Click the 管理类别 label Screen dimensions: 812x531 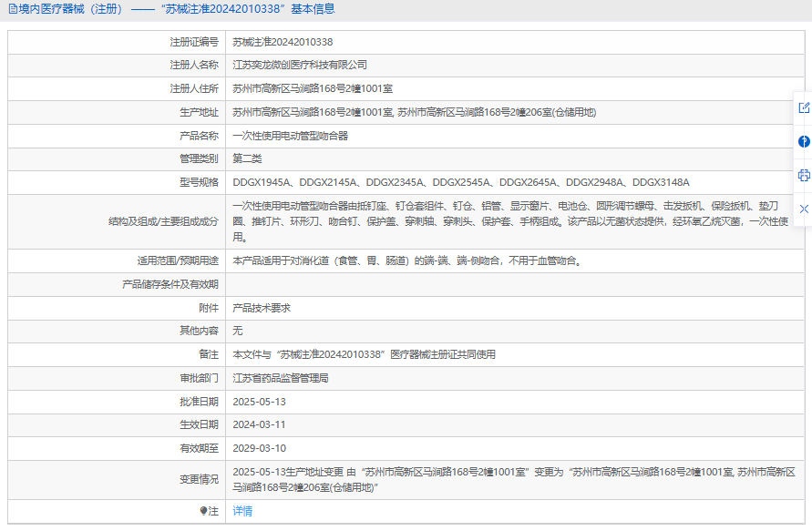click(x=199, y=158)
